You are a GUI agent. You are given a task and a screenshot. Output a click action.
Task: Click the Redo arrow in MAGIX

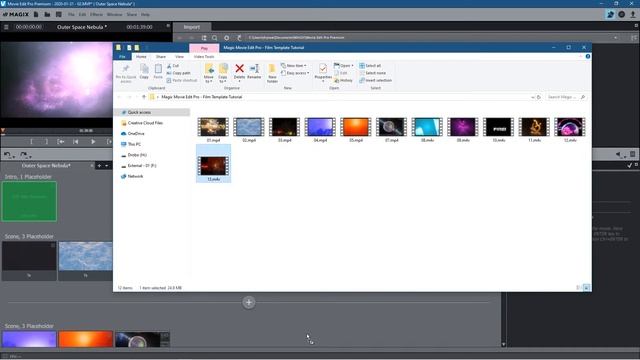point(23,155)
